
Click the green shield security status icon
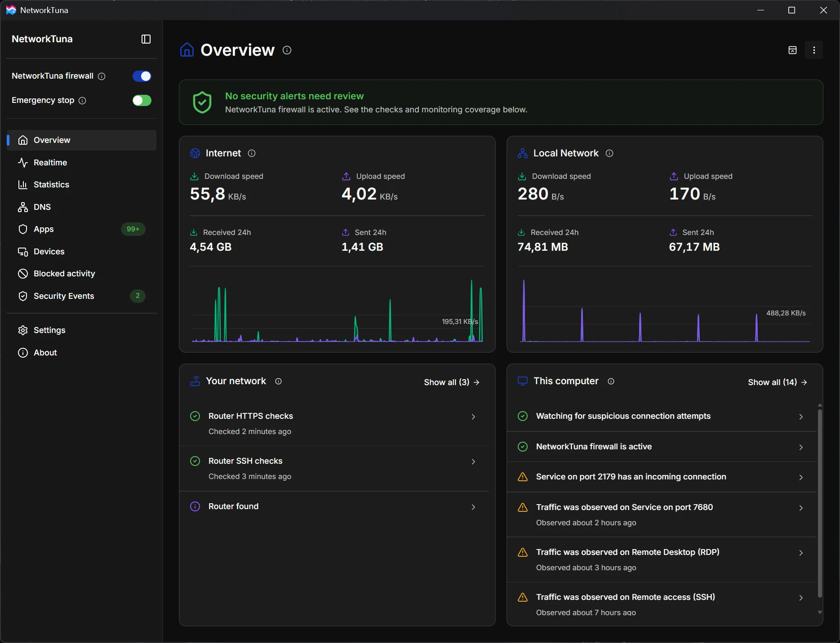pos(202,102)
